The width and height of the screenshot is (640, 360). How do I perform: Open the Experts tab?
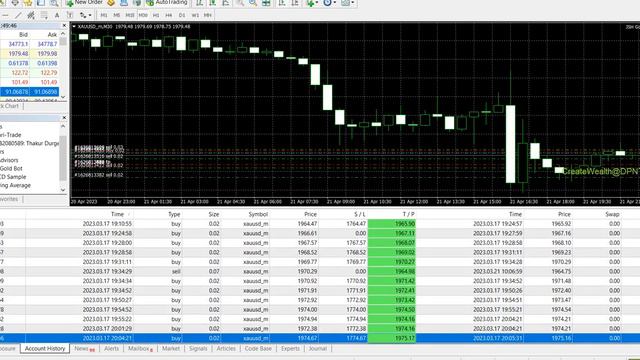pos(290,349)
